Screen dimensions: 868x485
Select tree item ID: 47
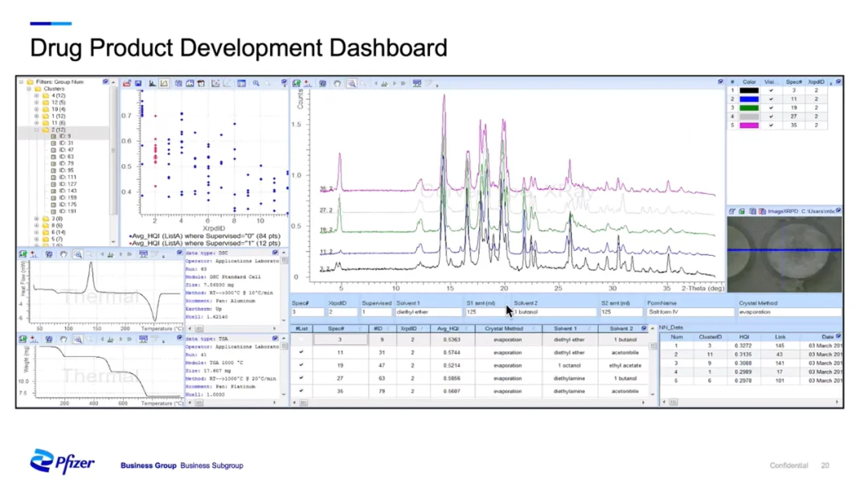point(66,150)
